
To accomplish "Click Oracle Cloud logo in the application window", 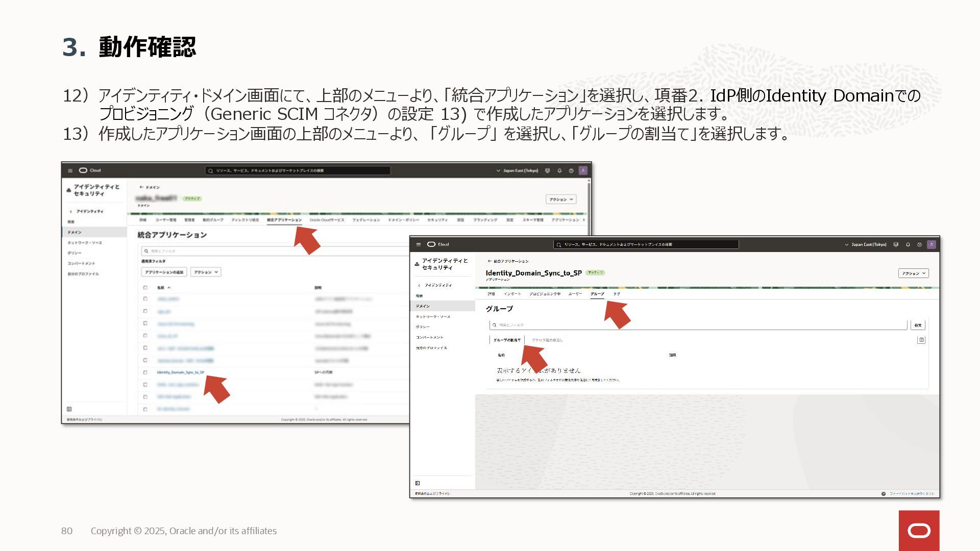I will tap(438, 244).
